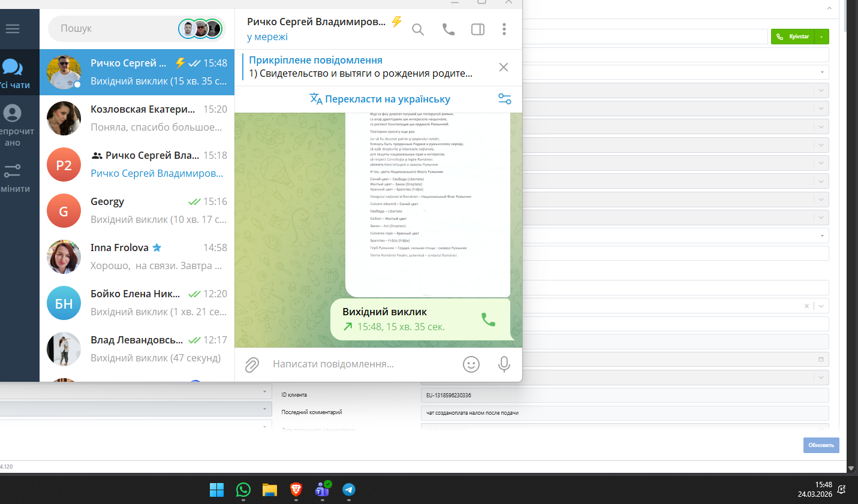Open the Ричко Сергей Вла... group chat at 15:18
Screen dimensions: 858x504
coord(137,164)
